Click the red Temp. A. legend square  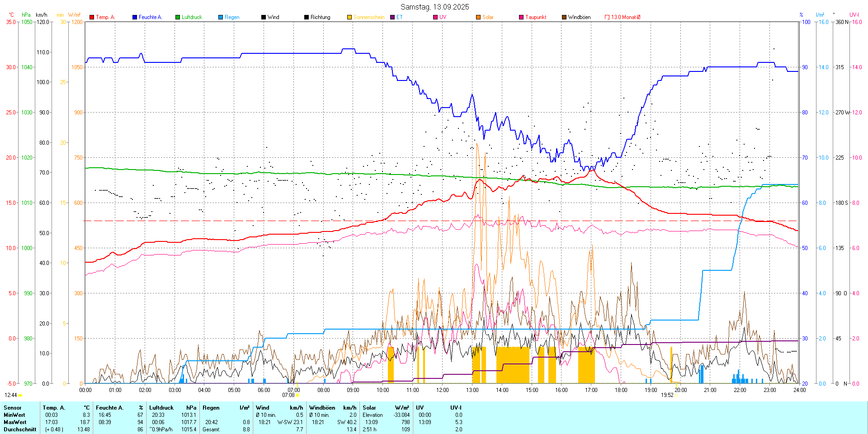[x=92, y=17]
